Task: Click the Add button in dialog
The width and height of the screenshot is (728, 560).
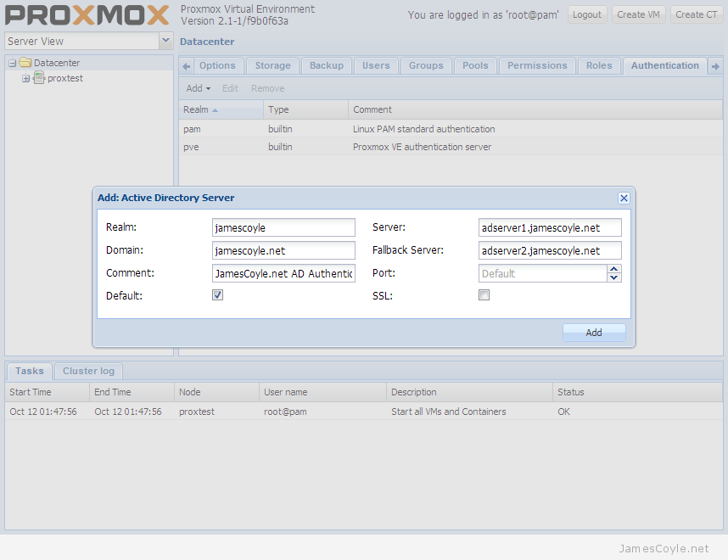Action: coord(594,333)
